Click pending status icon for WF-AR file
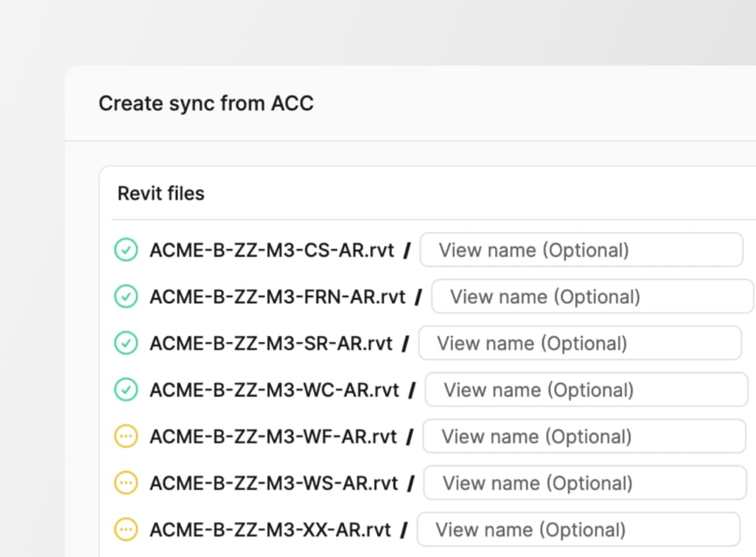 (x=126, y=436)
